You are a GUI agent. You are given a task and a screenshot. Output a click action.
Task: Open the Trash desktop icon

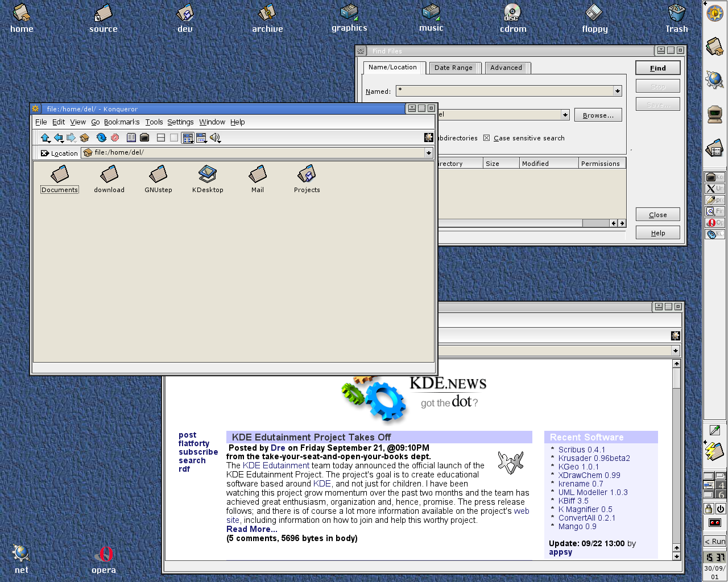coord(677,18)
